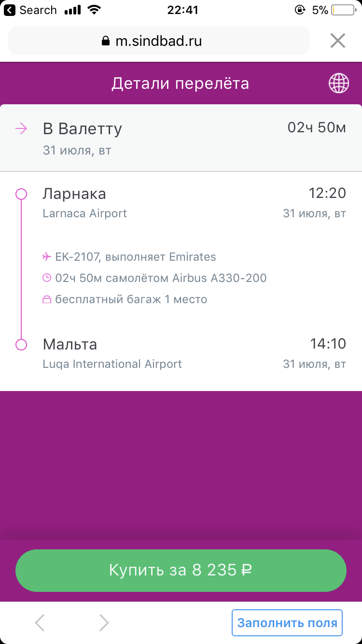
Task: Close the browser page with X
Action: click(338, 41)
